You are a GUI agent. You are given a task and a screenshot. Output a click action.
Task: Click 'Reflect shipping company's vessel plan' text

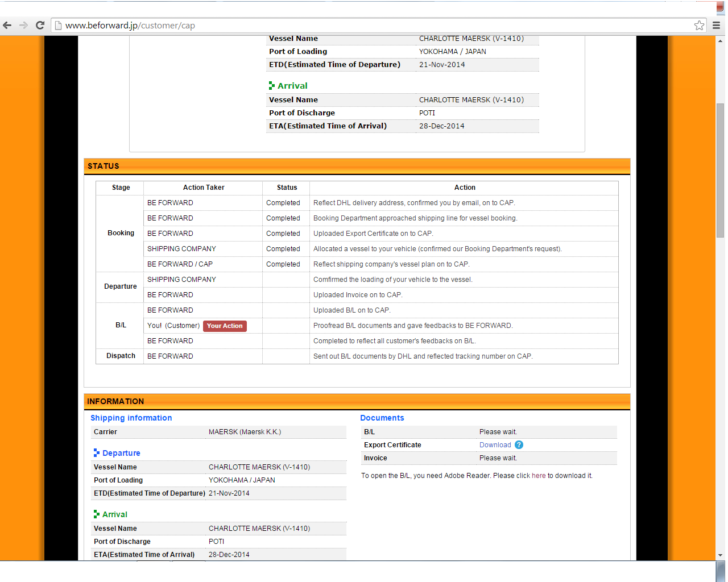click(391, 264)
